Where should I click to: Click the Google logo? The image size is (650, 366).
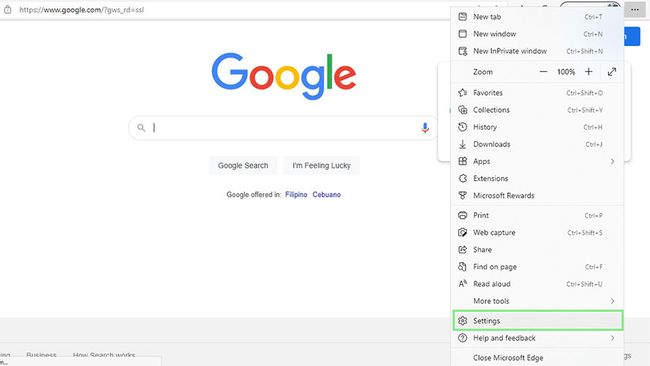point(284,76)
